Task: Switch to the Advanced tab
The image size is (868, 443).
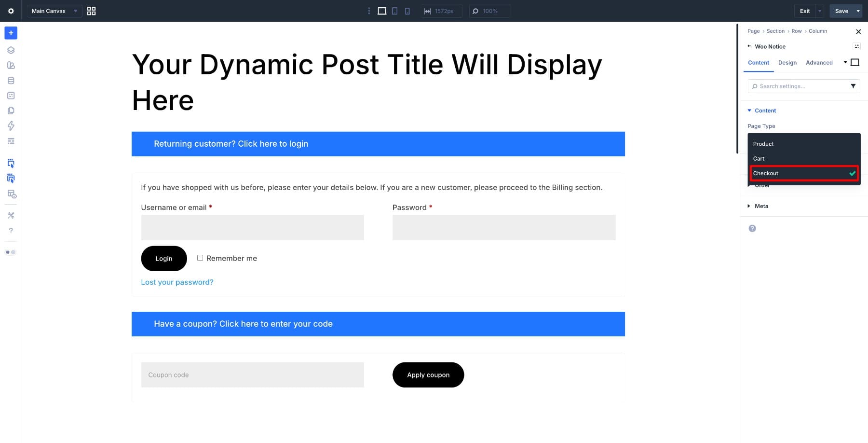Action: click(x=819, y=63)
